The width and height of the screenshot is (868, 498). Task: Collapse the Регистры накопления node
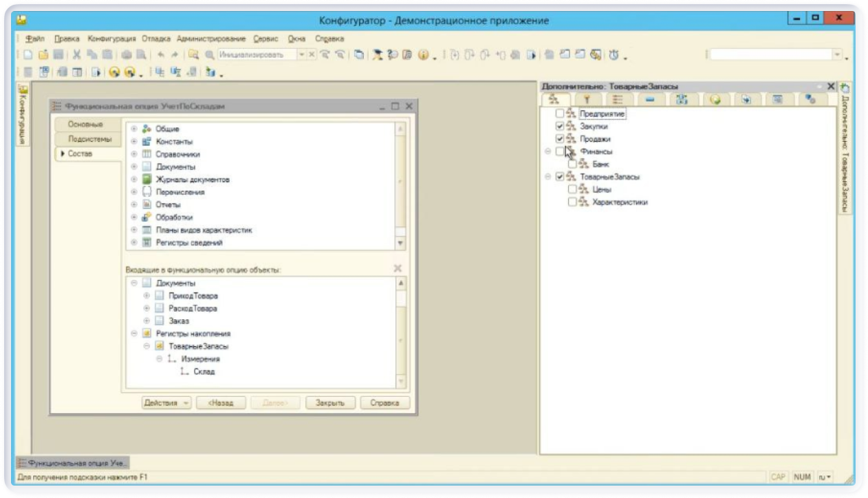coord(134,334)
